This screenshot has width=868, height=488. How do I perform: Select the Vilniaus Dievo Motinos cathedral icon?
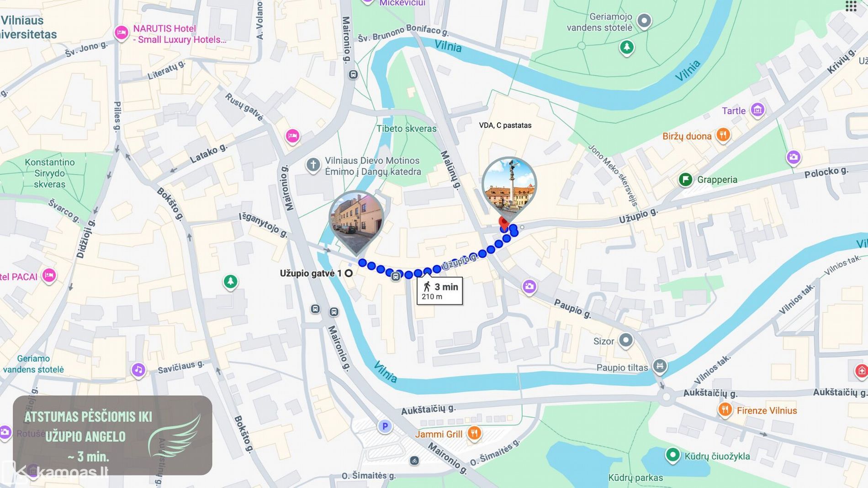coord(313,165)
